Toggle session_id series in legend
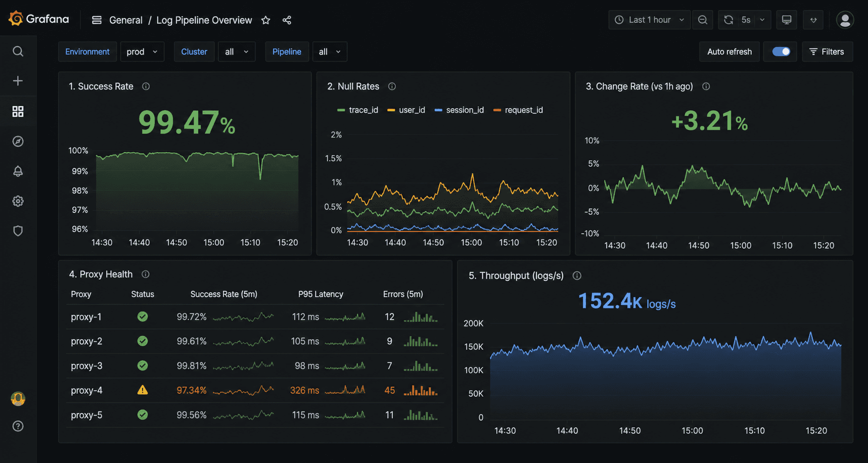Screen dimensions: 868x463 [459, 110]
